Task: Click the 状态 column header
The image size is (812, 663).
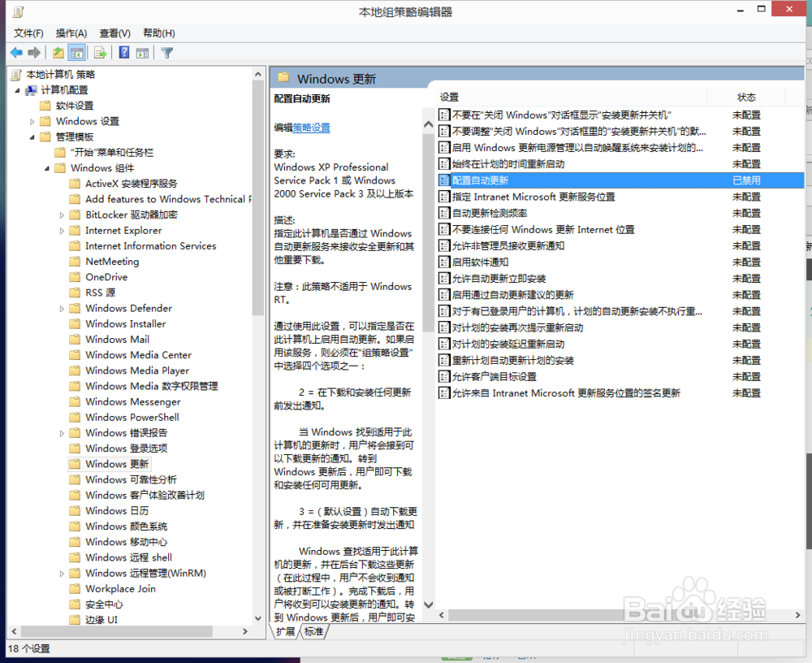Action: point(746,97)
